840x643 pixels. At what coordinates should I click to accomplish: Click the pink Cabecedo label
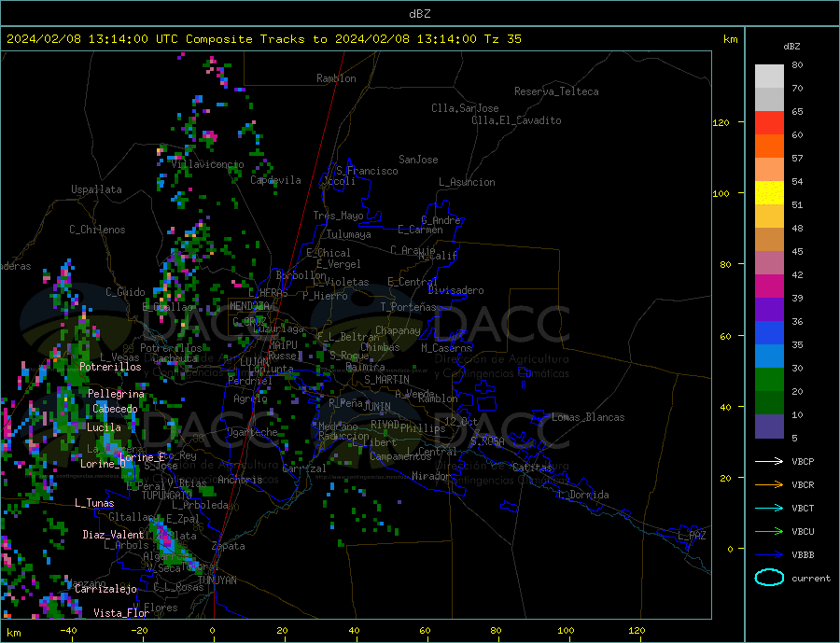click(115, 409)
